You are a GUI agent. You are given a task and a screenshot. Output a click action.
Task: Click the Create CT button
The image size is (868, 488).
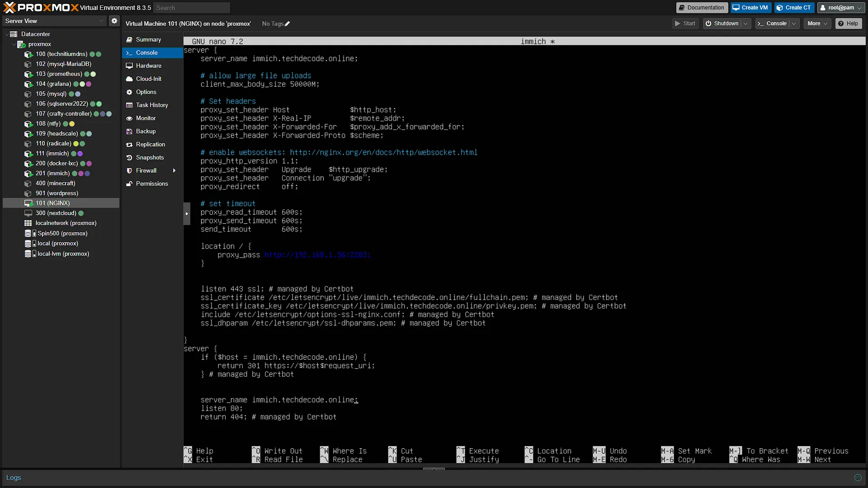pyautogui.click(x=794, y=8)
